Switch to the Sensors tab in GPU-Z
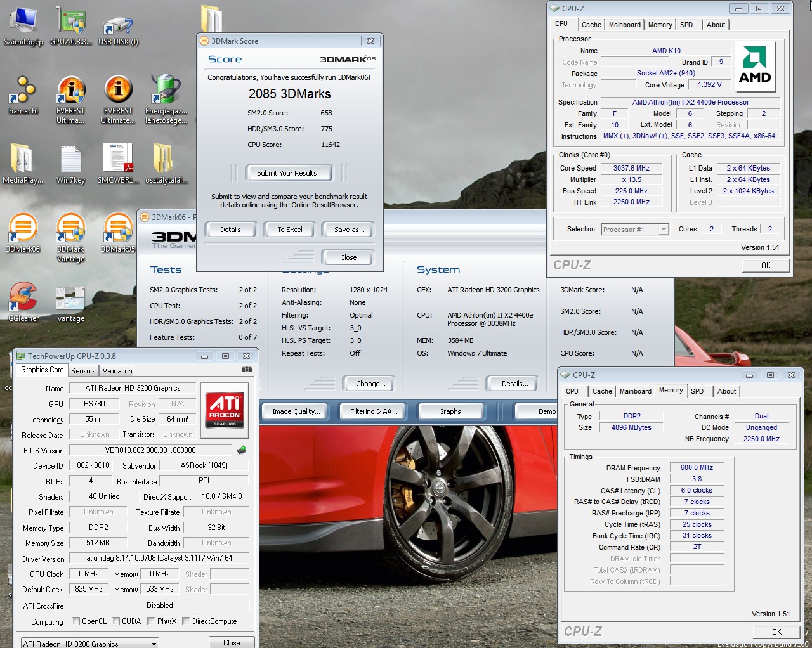Viewport: 812px width, 648px height. [x=83, y=371]
